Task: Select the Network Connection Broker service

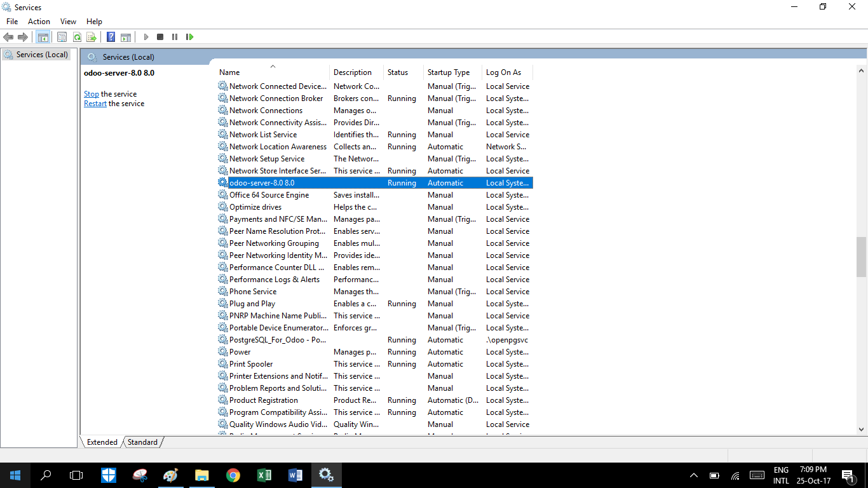Action: [375, 98]
